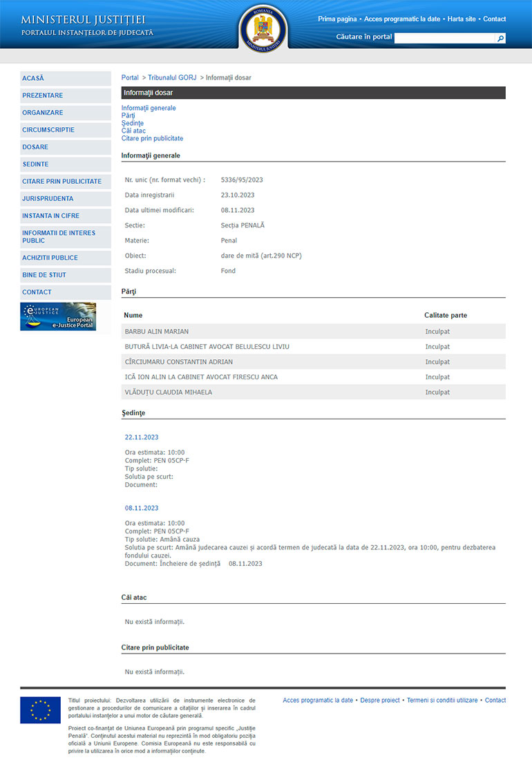The height and width of the screenshot is (760, 532).
Task: Select ORGANIZARE in the sidebar menu
Action: [66, 113]
